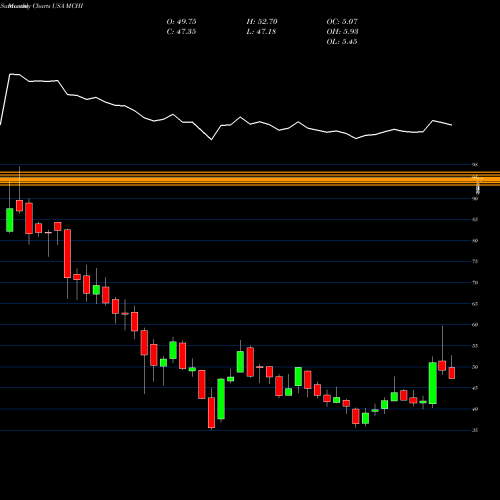Click the close value 'C: 47.35'
The width and height of the screenshot is (500, 500).
coord(181,32)
